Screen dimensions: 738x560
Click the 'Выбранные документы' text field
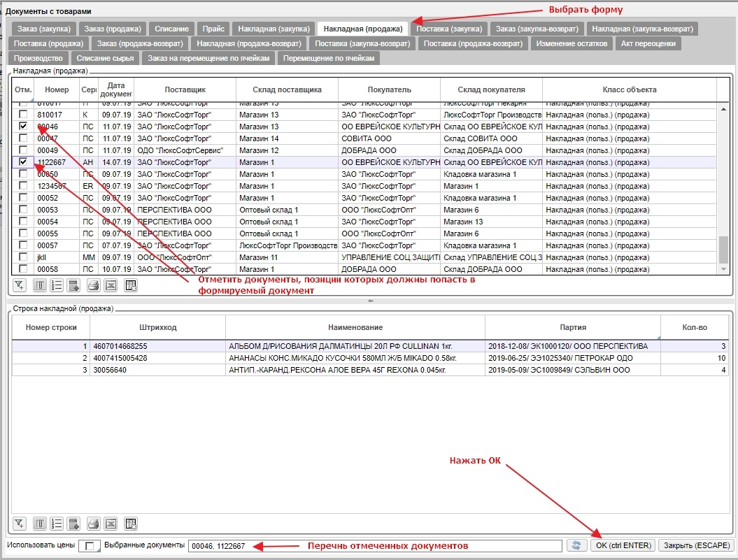click(x=374, y=546)
